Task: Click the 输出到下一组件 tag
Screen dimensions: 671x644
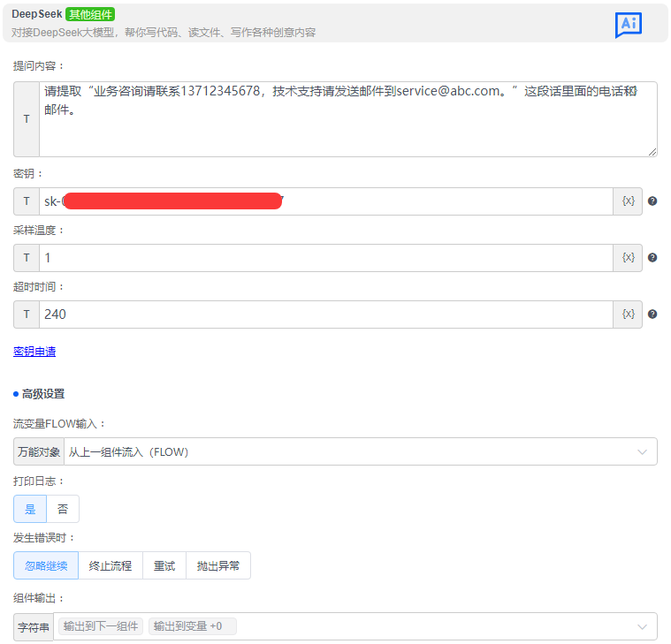Action: point(101,626)
